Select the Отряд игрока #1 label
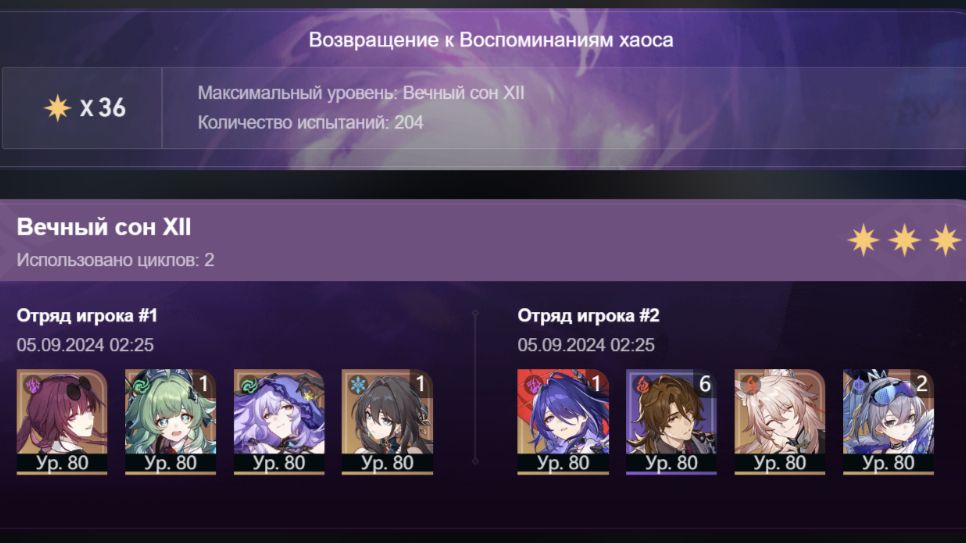Image resolution: width=966 pixels, height=543 pixels. pos(87,316)
